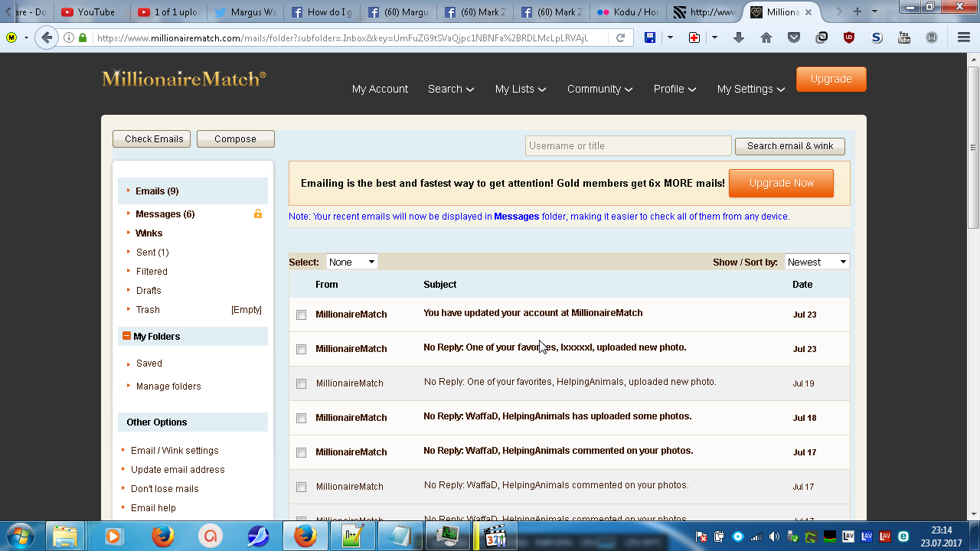The width and height of the screenshot is (980, 551).
Task: Open the Show / Sort by Newest dropdown
Action: click(x=818, y=262)
